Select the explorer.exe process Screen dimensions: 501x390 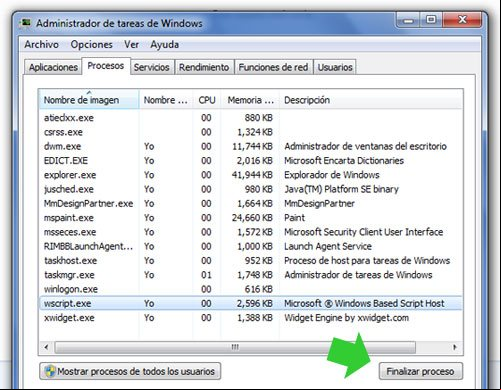251,175
